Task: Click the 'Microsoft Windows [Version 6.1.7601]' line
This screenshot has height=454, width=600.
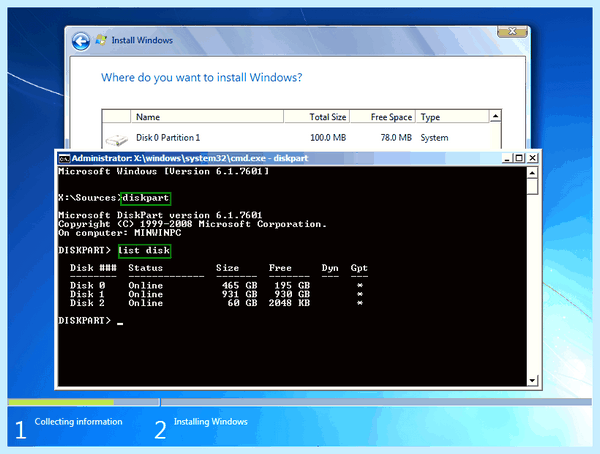Action: (163, 171)
